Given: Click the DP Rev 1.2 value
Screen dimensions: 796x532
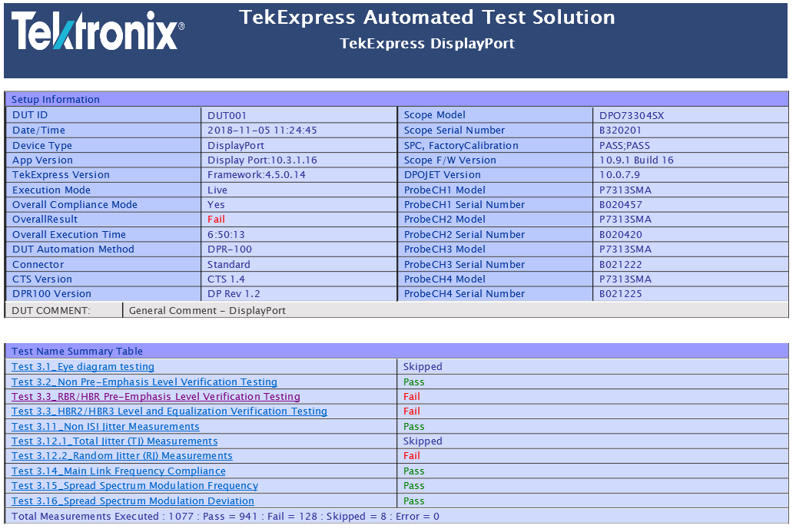Looking at the screenshot, I should (234, 294).
